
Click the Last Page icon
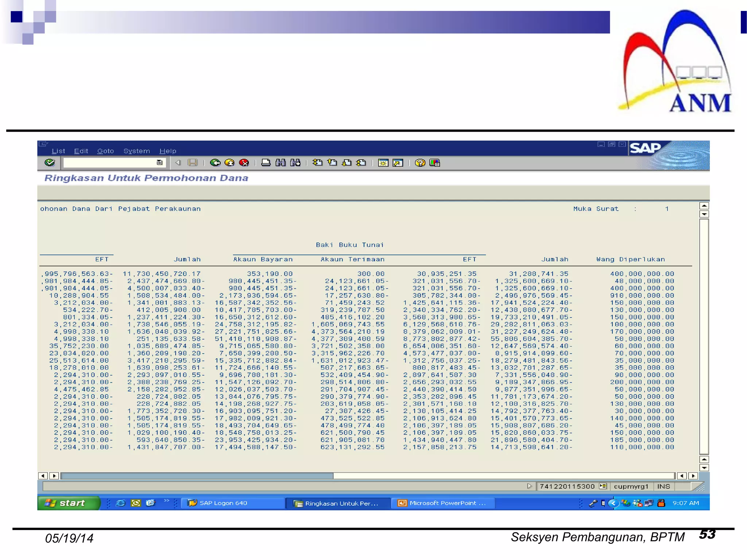pos(361,163)
